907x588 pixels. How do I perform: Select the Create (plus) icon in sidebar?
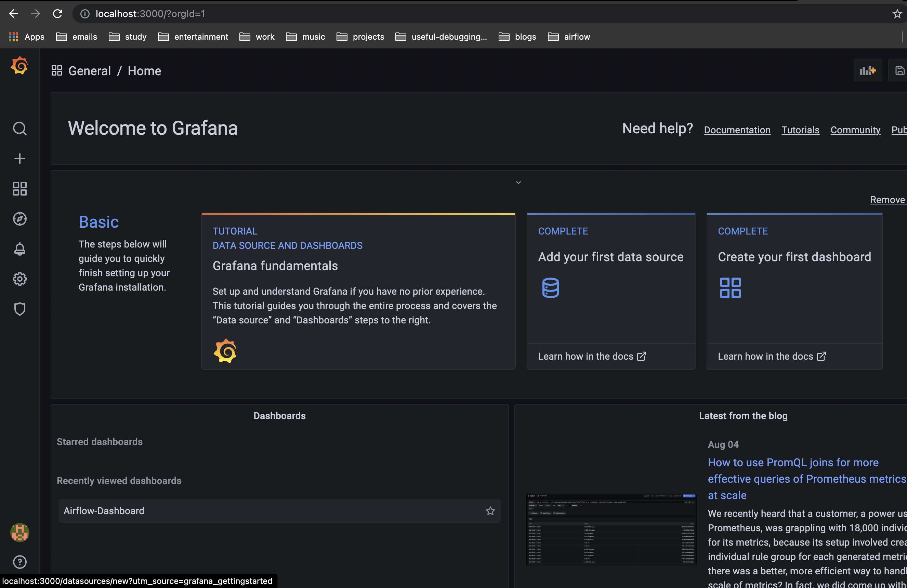[19, 158]
